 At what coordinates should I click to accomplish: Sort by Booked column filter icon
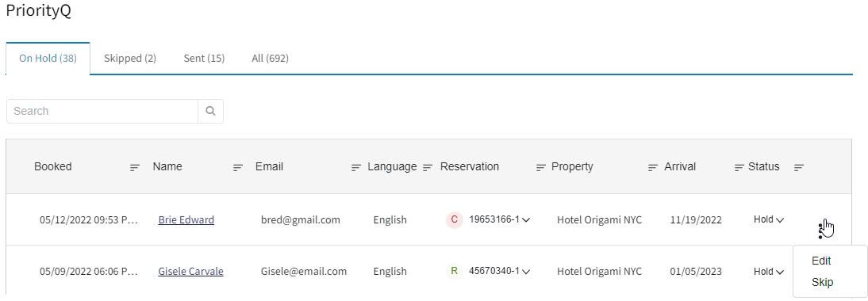[135, 167]
